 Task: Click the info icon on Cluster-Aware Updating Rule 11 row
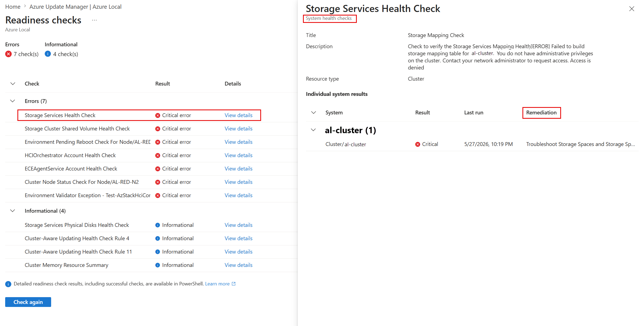click(x=158, y=252)
